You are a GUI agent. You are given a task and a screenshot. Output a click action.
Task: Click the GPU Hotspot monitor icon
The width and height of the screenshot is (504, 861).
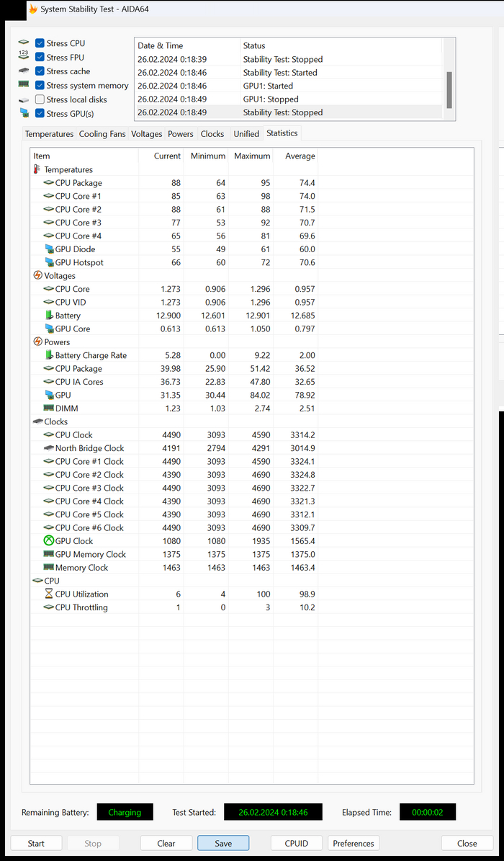tap(50, 262)
